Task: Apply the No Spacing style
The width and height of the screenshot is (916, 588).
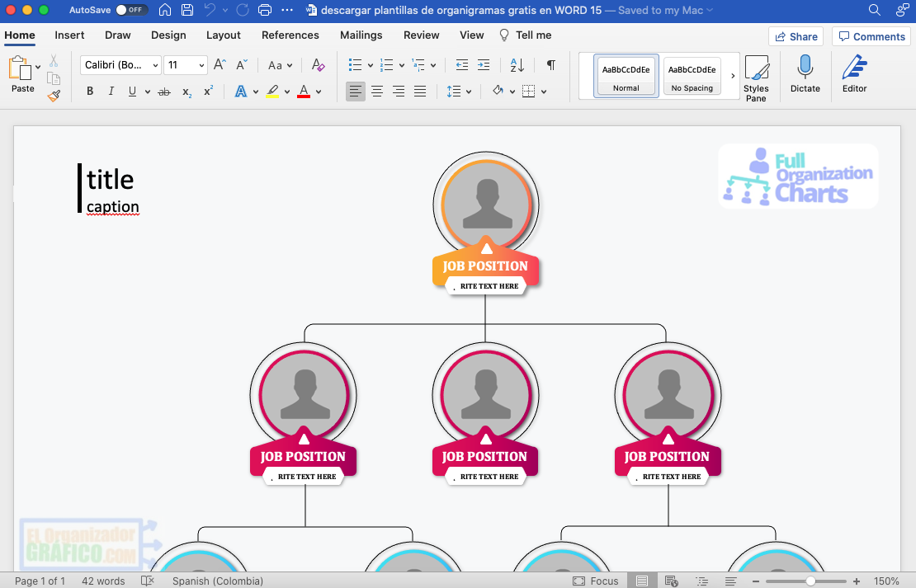Action: [692, 76]
